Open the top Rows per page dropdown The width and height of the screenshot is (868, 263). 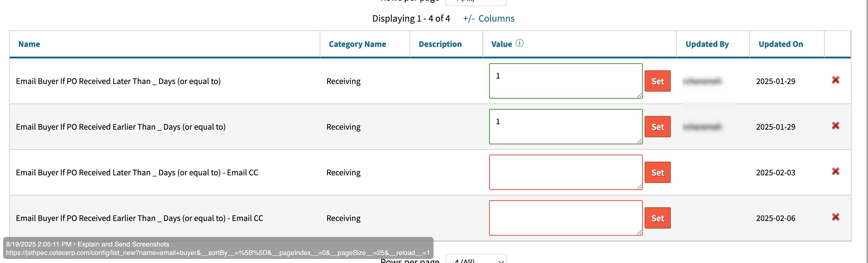tap(476, 2)
